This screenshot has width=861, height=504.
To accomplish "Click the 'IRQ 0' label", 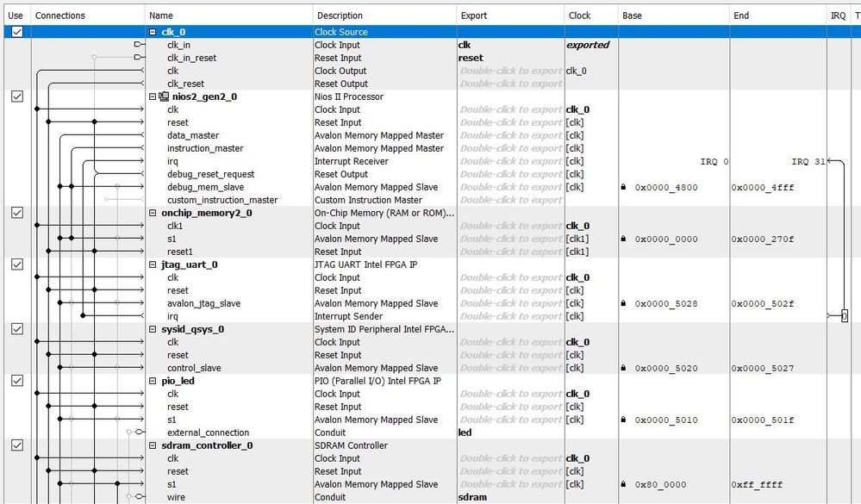I will pyautogui.click(x=714, y=161).
